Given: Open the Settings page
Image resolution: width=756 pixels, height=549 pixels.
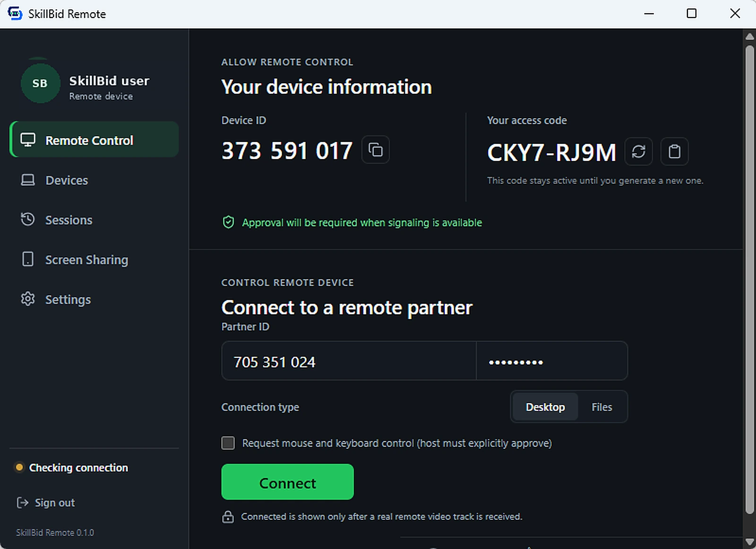Looking at the screenshot, I should pyautogui.click(x=94, y=299).
